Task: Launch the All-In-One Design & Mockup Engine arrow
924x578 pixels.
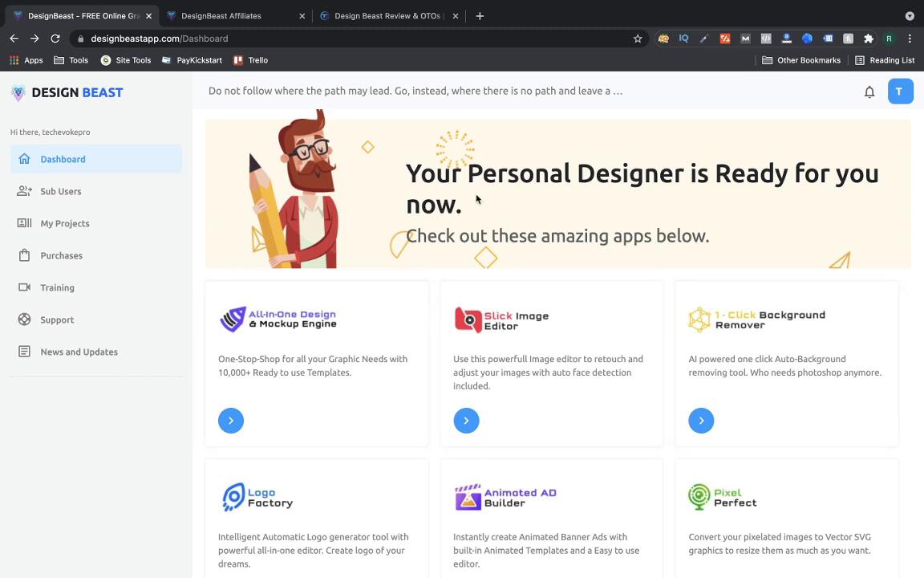Action: pyautogui.click(x=231, y=421)
